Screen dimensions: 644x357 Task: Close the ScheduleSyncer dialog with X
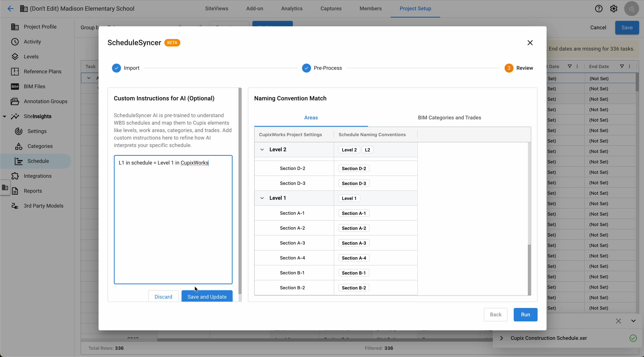click(x=530, y=43)
